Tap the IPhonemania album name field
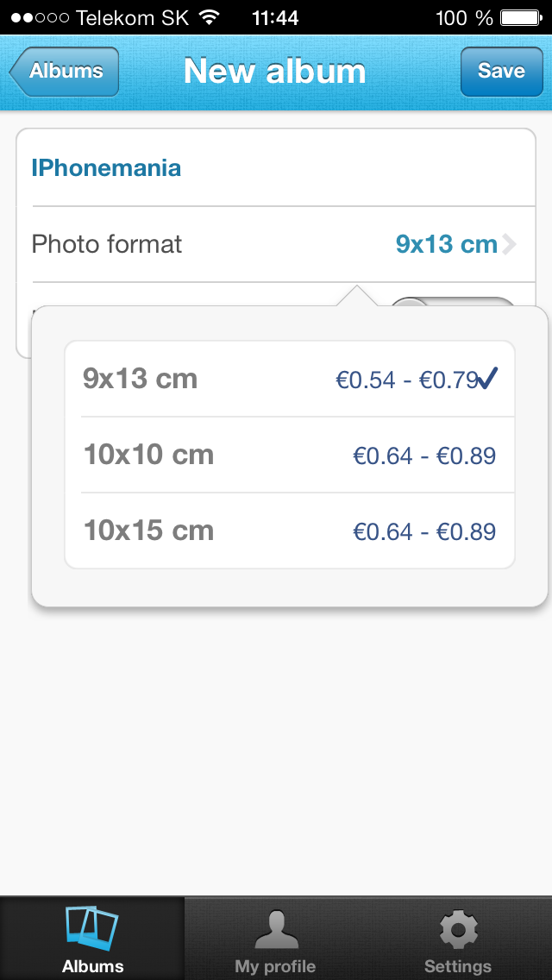Screen dimensions: 552x980 106,167
